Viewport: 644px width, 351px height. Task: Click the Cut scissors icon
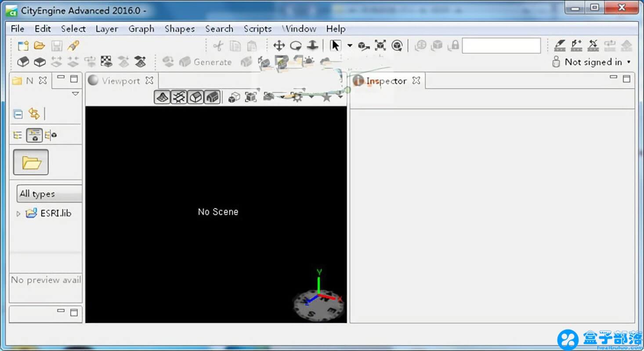(x=218, y=46)
